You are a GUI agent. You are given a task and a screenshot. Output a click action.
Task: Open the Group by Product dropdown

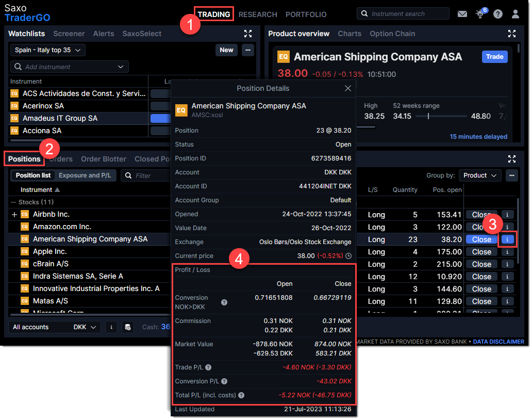click(x=480, y=175)
